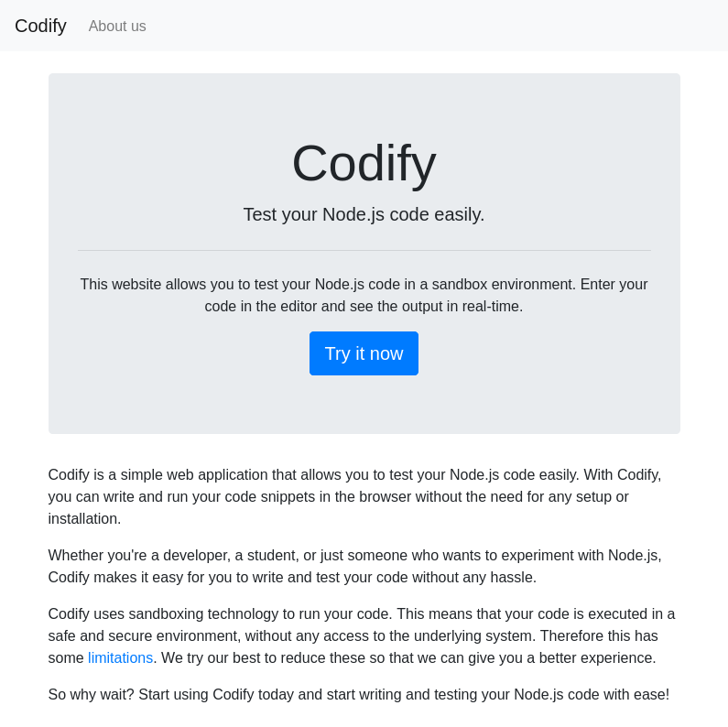728x727 pixels.
Task: Follow the limitations hyperlink
Action: (120, 657)
